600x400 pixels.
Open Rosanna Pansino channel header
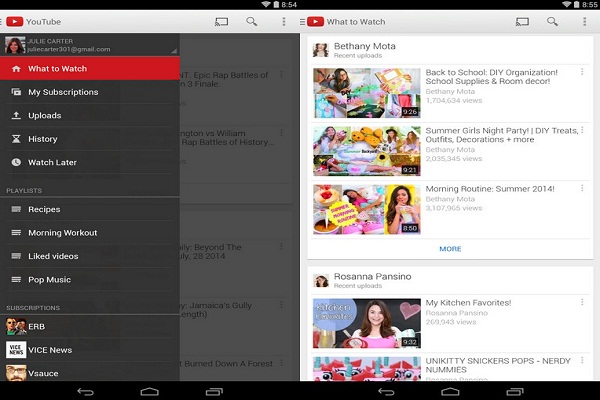(450, 281)
